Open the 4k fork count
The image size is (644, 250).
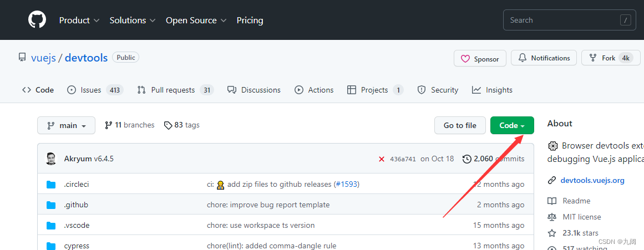pyautogui.click(x=626, y=58)
